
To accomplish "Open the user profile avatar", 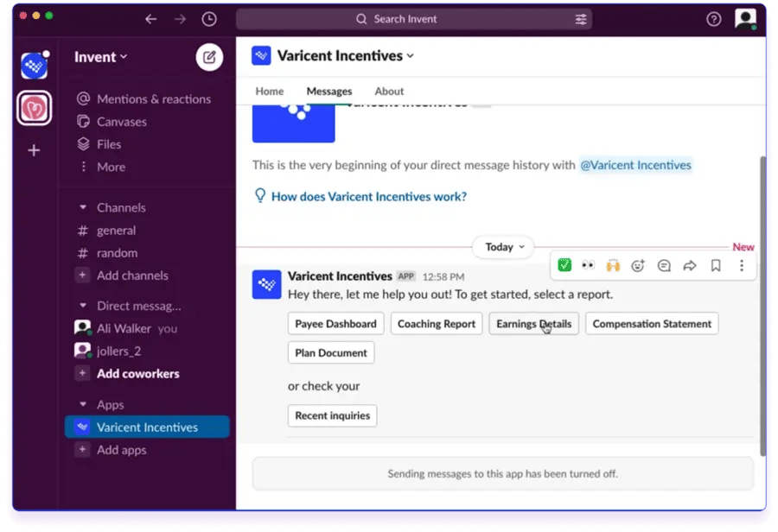I will (745, 19).
